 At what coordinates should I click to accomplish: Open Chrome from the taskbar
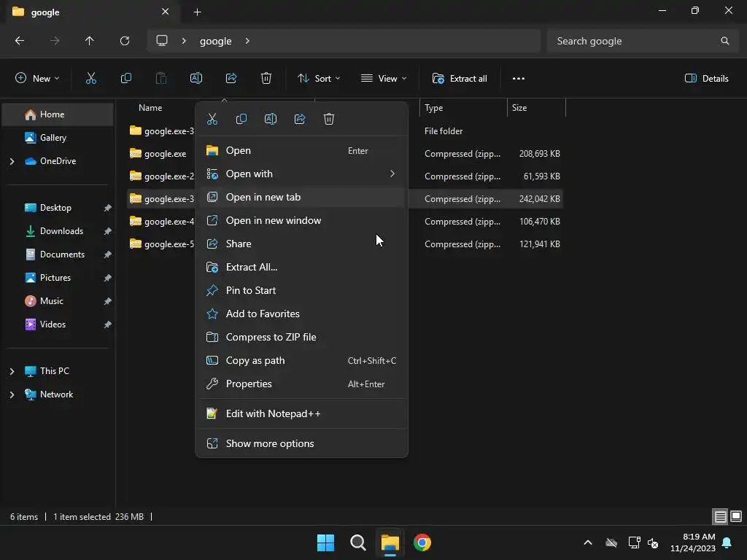pos(422,542)
